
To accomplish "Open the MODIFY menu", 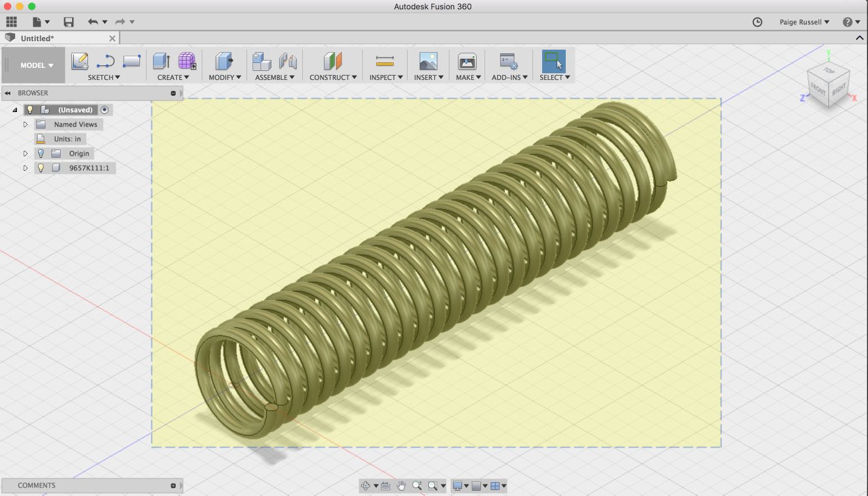I will click(x=225, y=78).
